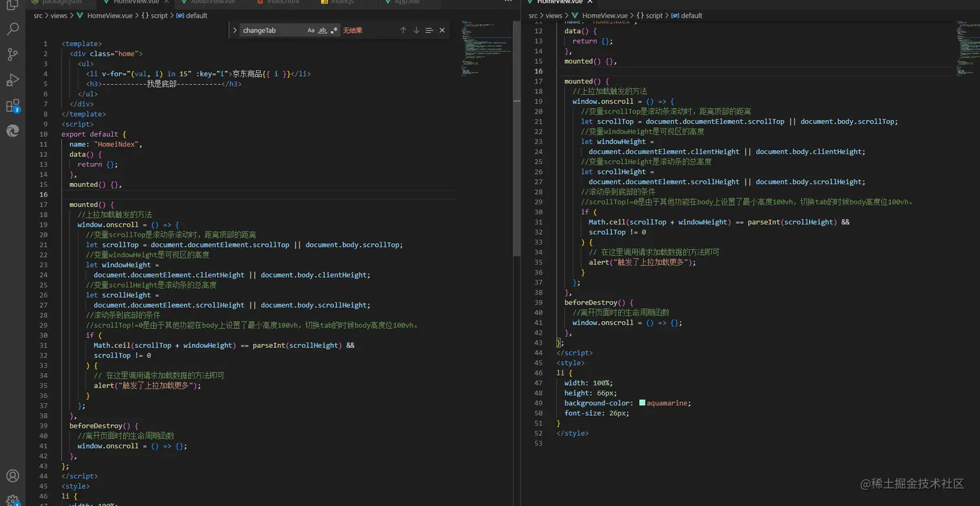Open the Accounts menu icon
The height and width of the screenshot is (506, 980).
pyautogui.click(x=12, y=476)
